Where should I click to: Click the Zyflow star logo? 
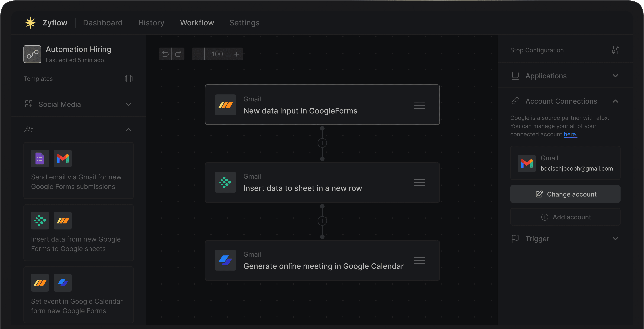click(x=30, y=23)
